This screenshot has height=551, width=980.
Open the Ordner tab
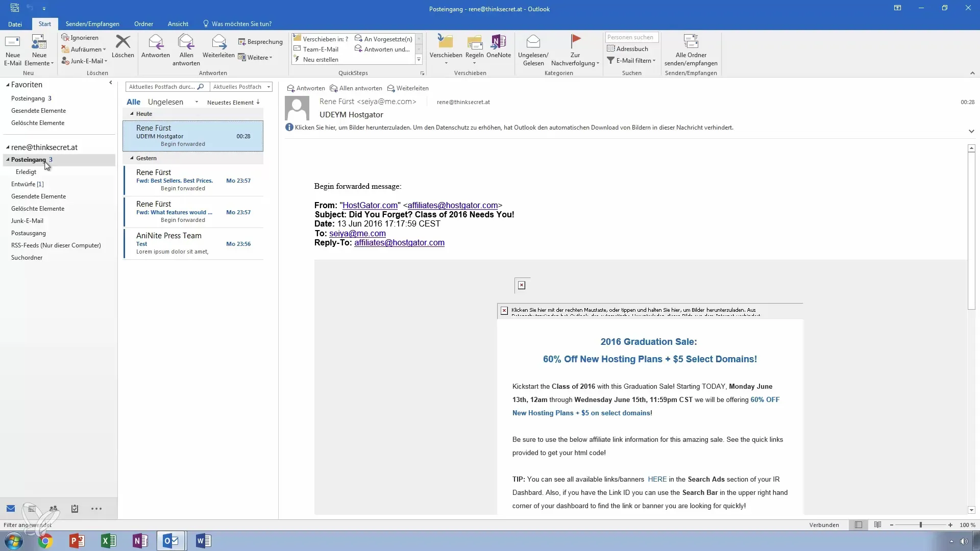(x=143, y=24)
